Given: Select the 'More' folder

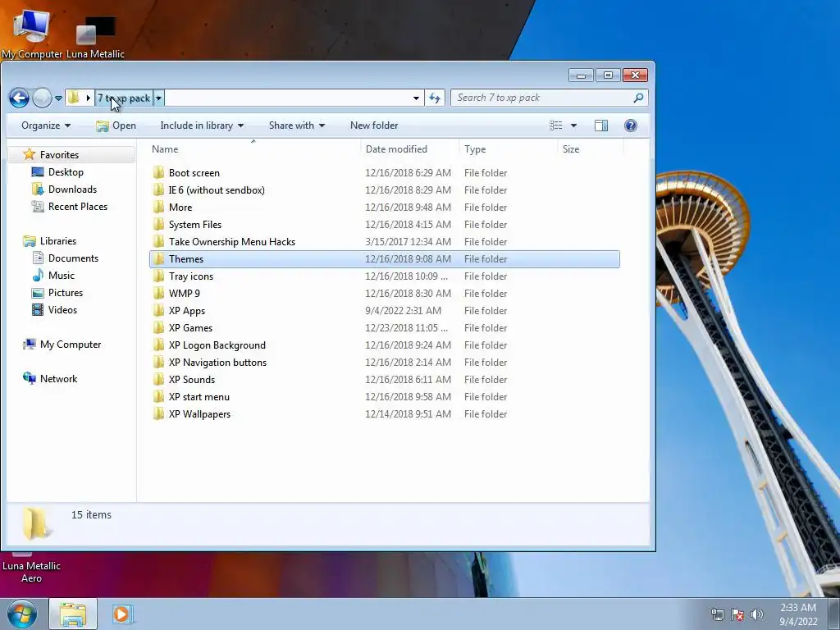Looking at the screenshot, I should (384, 208).
